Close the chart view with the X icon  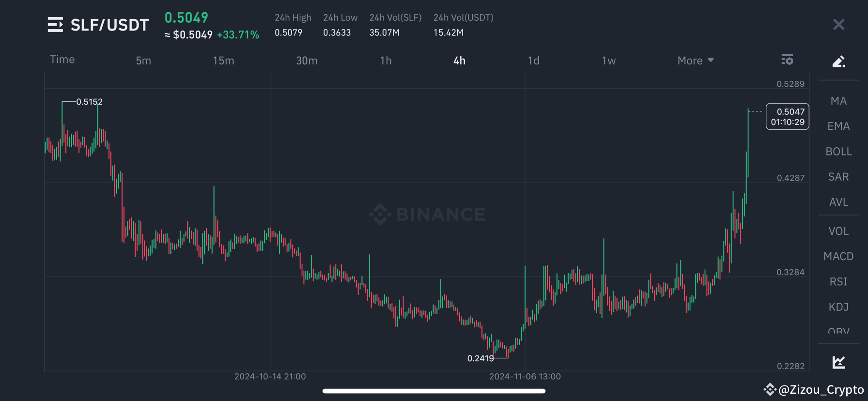click(x=838, y=24)
